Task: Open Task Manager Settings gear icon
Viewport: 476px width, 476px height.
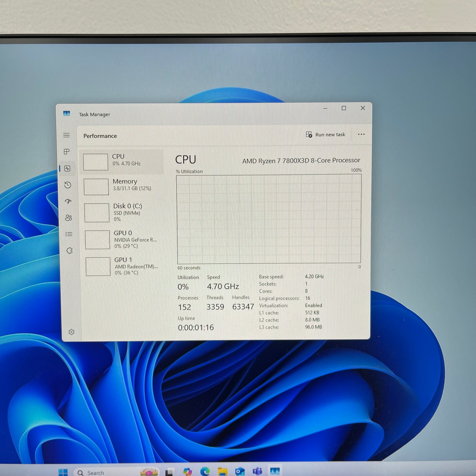Action: 71,332
